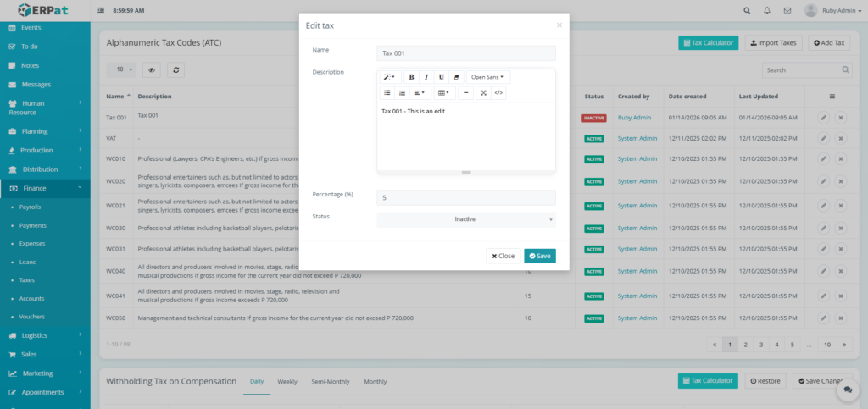
Task: Click the table refresh icon
Action: click(175, 69)
